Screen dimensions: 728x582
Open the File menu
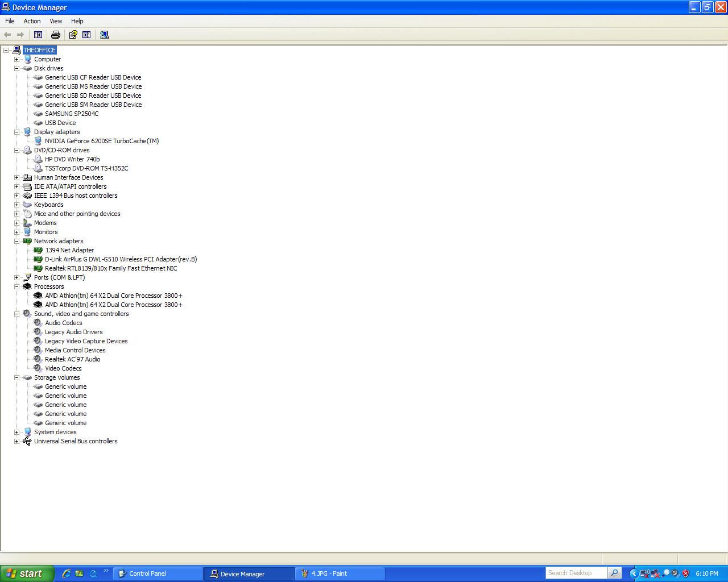point(10,21)
